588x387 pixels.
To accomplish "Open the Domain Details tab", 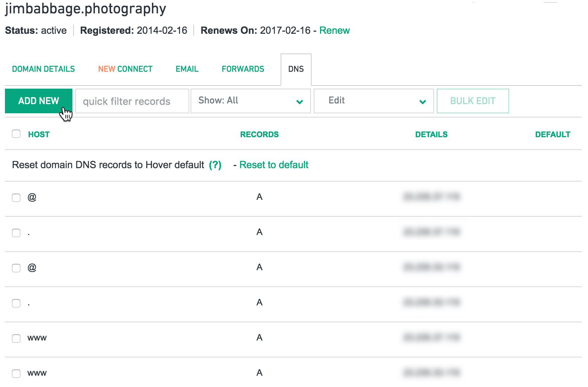I will [44, 69].
